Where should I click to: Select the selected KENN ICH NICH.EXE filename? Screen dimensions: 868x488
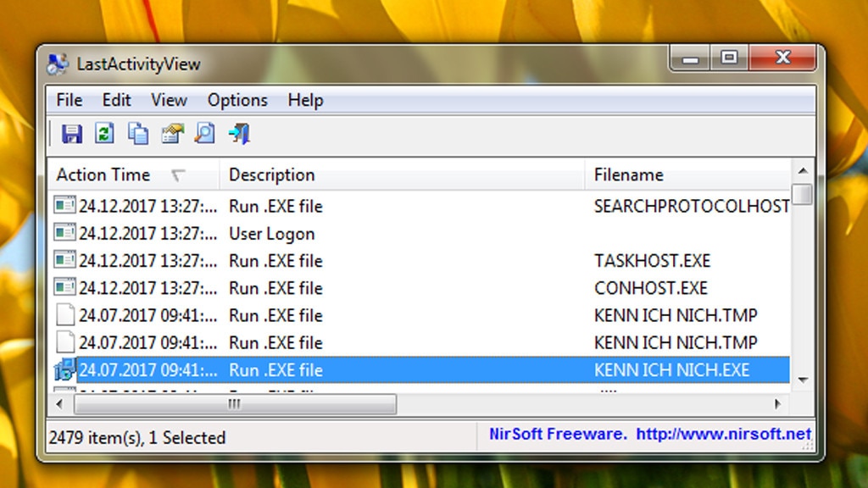(x=671, y=370)
